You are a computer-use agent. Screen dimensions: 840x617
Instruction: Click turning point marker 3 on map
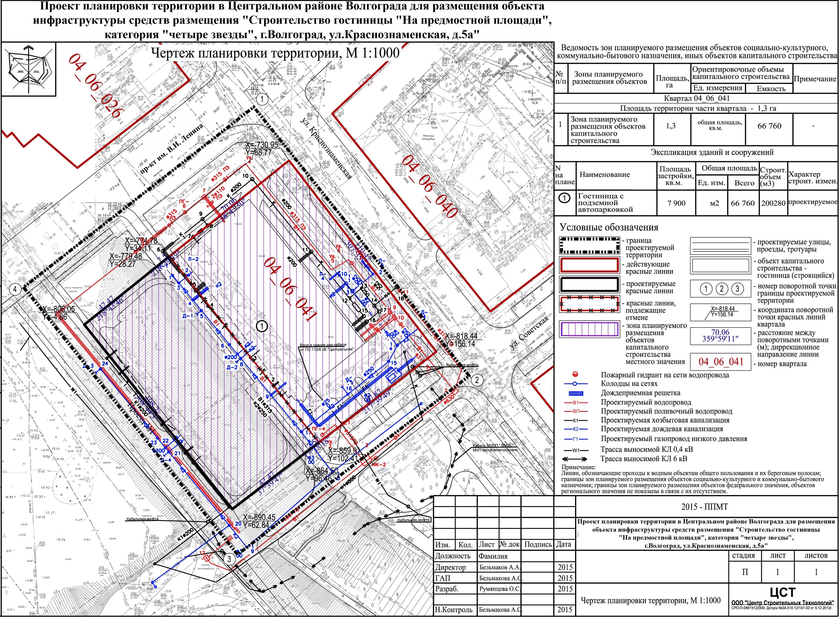pos(229,559)
